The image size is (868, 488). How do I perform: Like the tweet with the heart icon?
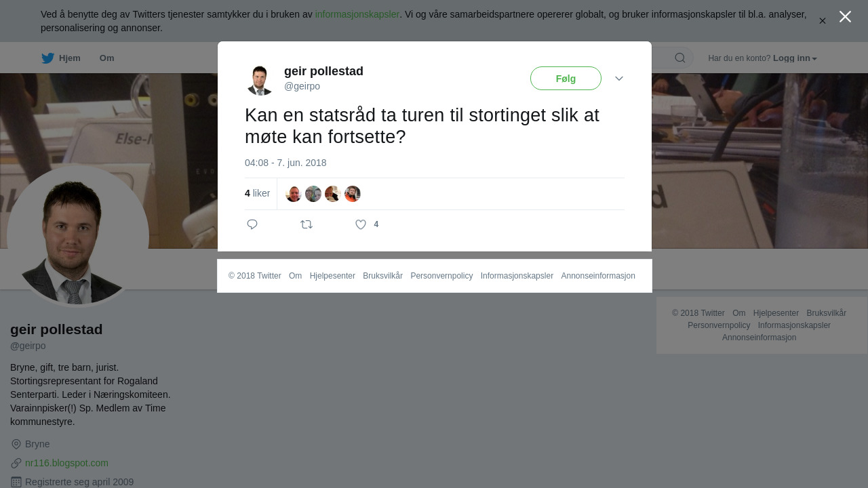click(361, 224)
